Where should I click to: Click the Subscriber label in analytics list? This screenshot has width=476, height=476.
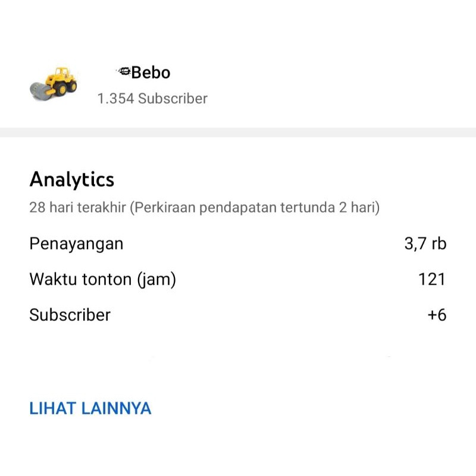(x=70, y=315)
